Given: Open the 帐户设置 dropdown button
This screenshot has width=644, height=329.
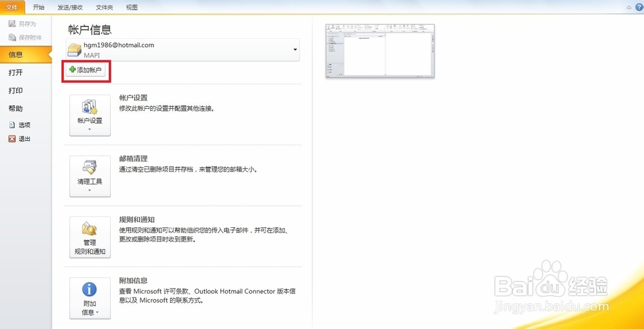Looking at the screenshot, I should (90, 115).
